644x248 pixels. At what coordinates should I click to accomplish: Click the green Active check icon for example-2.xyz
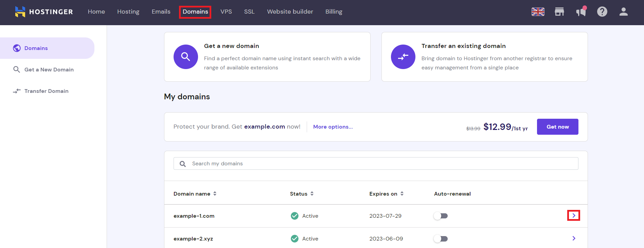pos(294,238)
